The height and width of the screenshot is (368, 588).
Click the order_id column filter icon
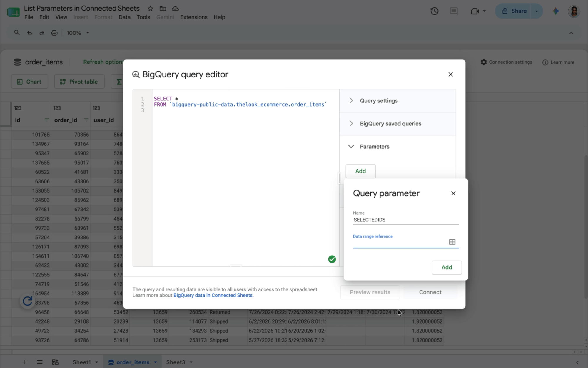86,120
